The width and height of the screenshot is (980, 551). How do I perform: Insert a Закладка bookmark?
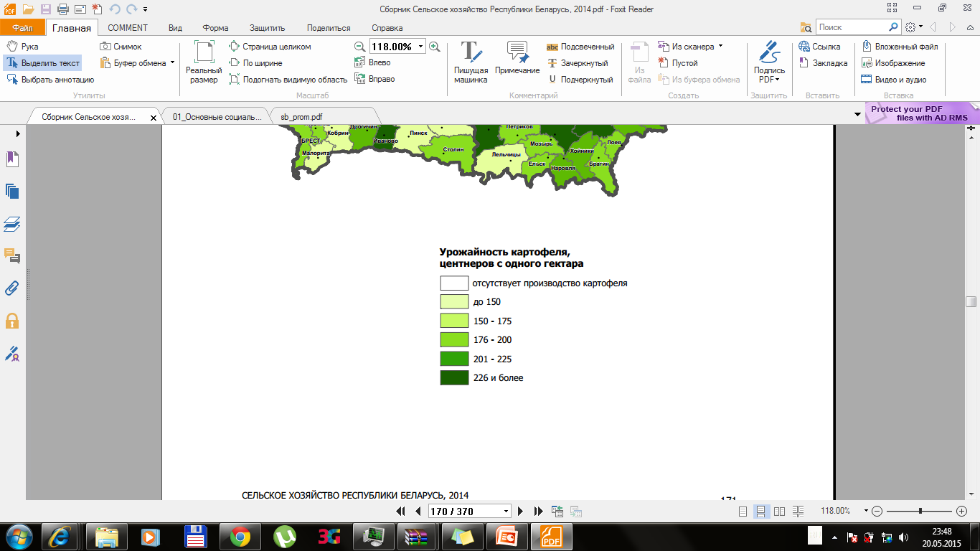823,63
